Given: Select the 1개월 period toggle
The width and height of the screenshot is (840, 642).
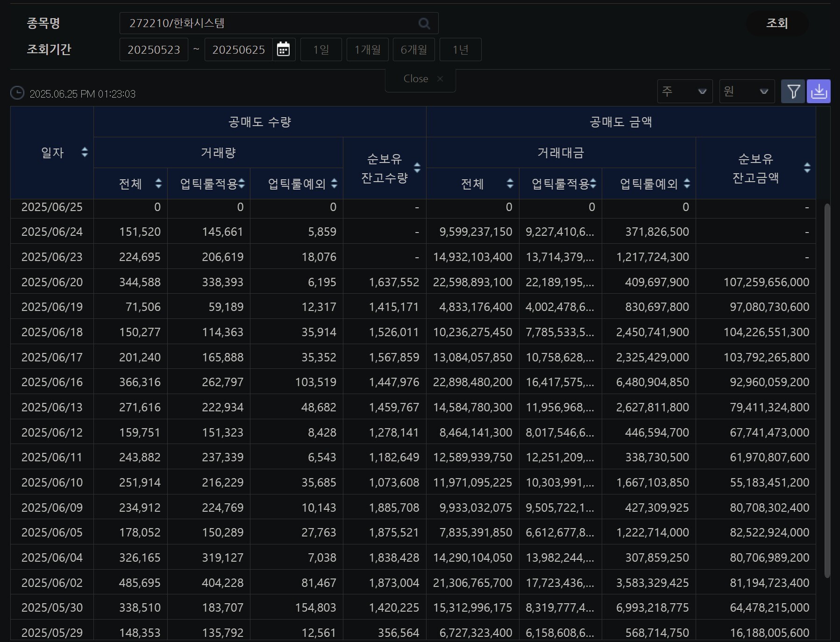Looking at the screenshot, I should point(367,49).
